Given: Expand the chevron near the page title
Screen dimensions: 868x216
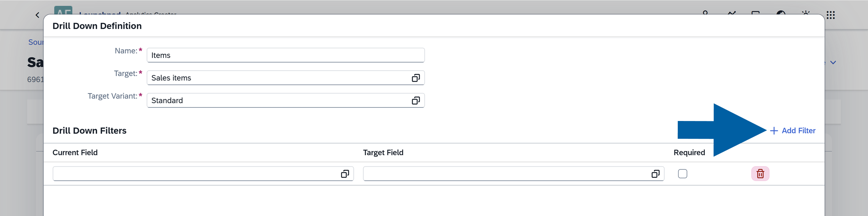Looking at the screenshot, I should (x=834, y=62).
